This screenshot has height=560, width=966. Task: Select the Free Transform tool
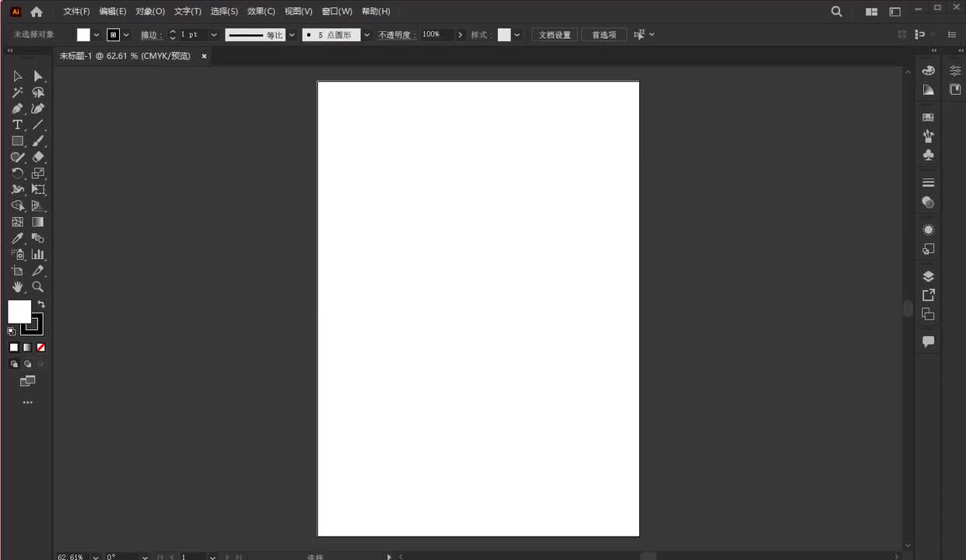coord(38,190)
